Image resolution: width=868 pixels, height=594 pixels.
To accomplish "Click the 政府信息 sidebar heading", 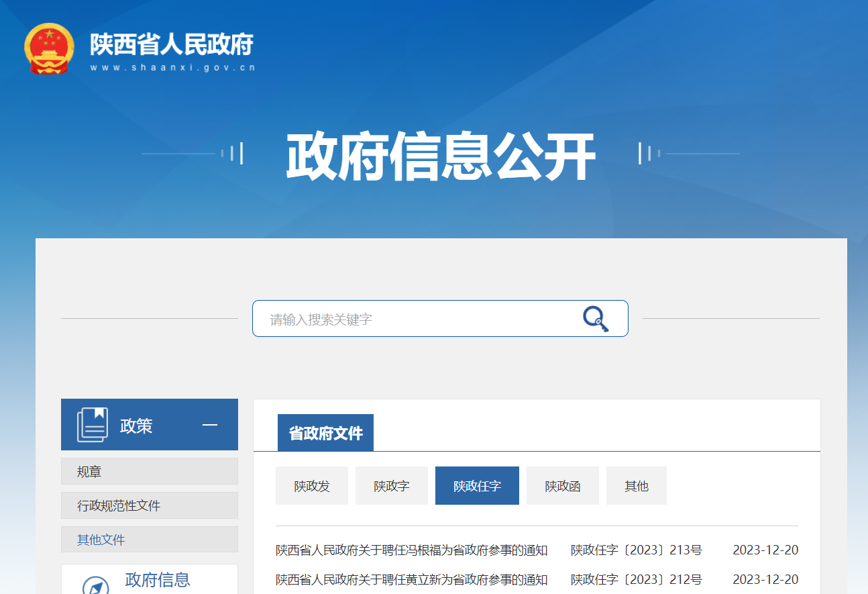I will tap(158, 579).
